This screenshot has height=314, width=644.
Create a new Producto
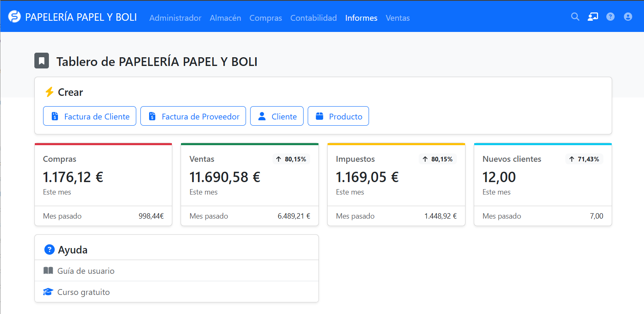coord(338,116)
